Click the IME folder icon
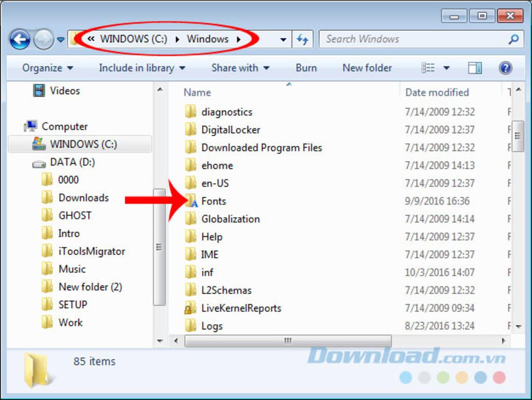Viewport: 532px width, 400px height. pyautogui.click(x=191, y=255)
